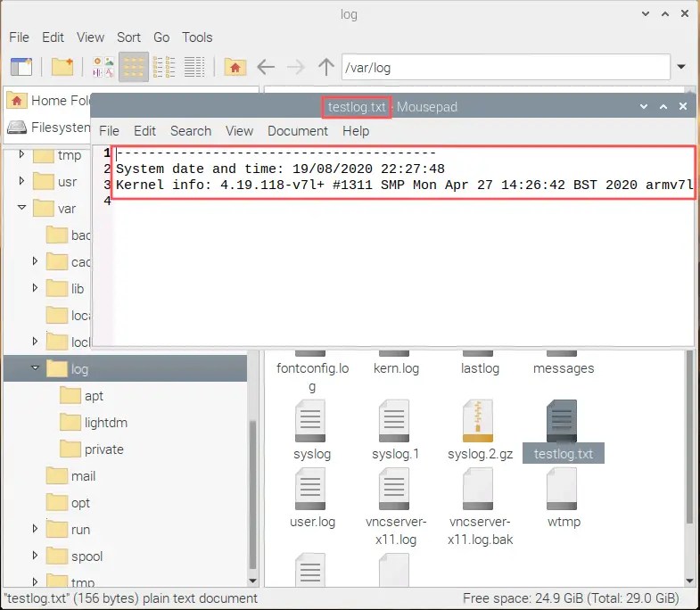
Task: Open the file manager Tools menu
Action: (197, 37)
